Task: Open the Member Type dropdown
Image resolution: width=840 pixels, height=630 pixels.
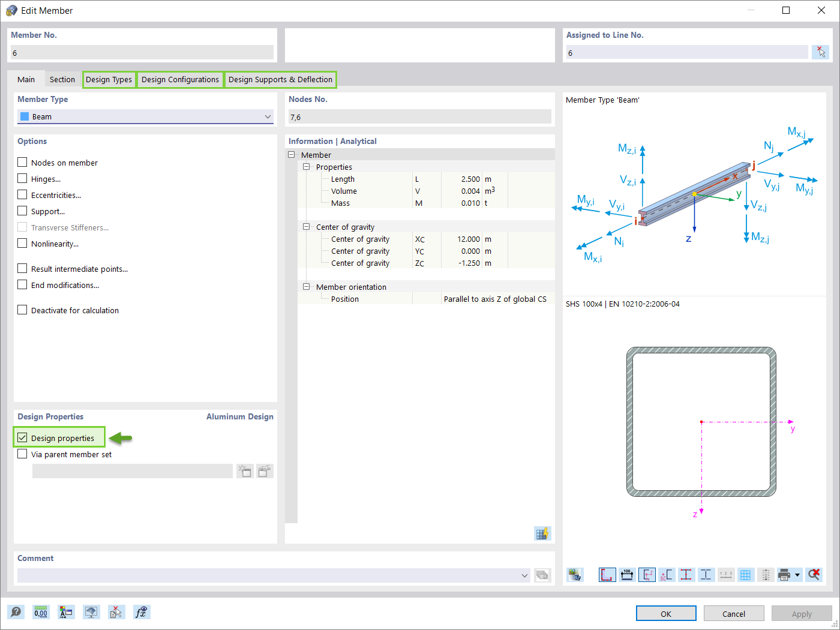Action: pyautogui.click(x=268, y=116)
